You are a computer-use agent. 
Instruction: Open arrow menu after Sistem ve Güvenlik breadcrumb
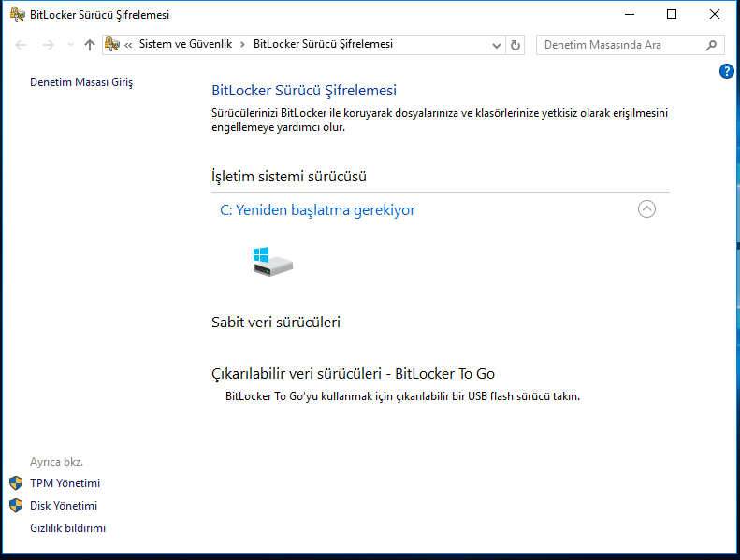coord(242,44)
